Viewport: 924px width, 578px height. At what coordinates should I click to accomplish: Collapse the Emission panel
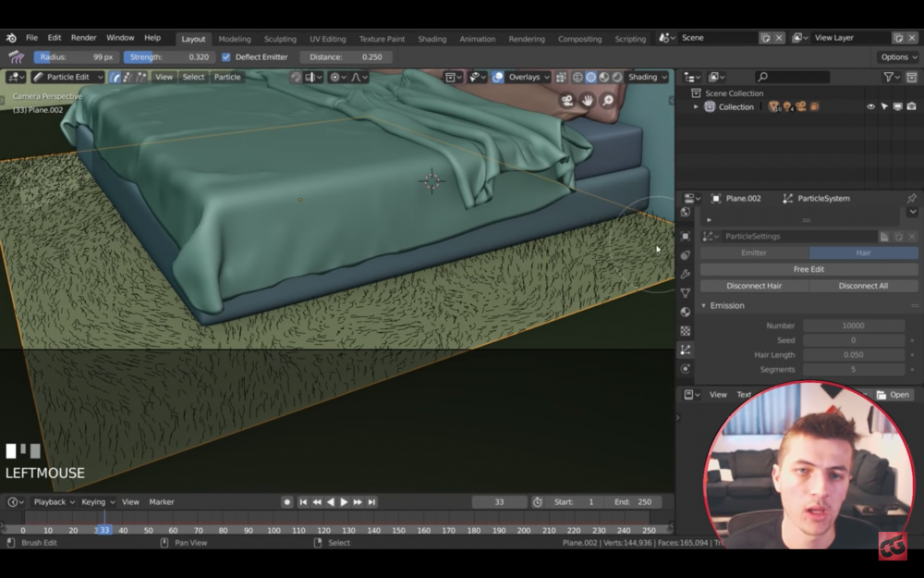(x=703, y=305)
